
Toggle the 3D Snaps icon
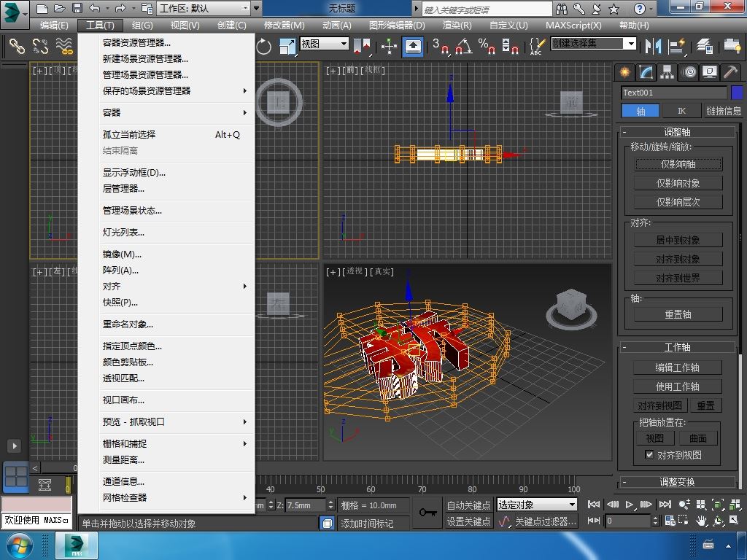pos(441,46)
